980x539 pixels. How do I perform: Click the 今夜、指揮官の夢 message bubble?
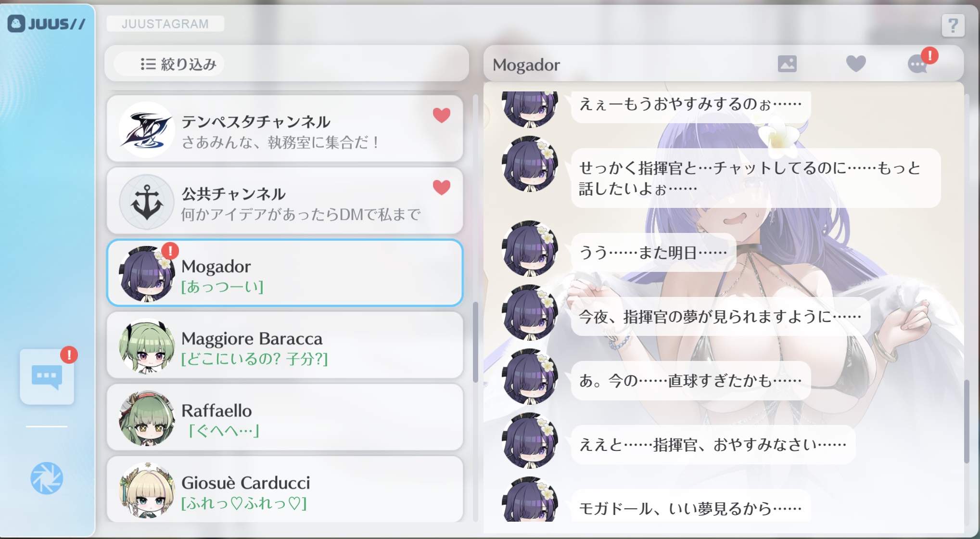tap(720, 317)
